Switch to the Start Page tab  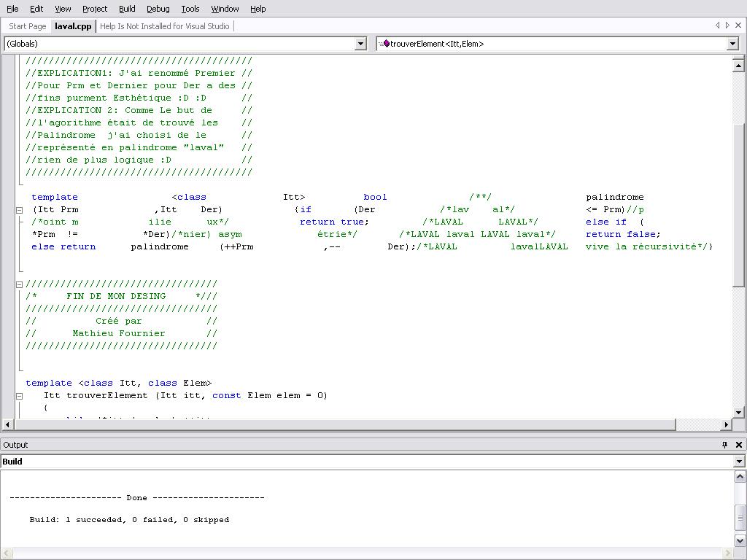(28, 26)
